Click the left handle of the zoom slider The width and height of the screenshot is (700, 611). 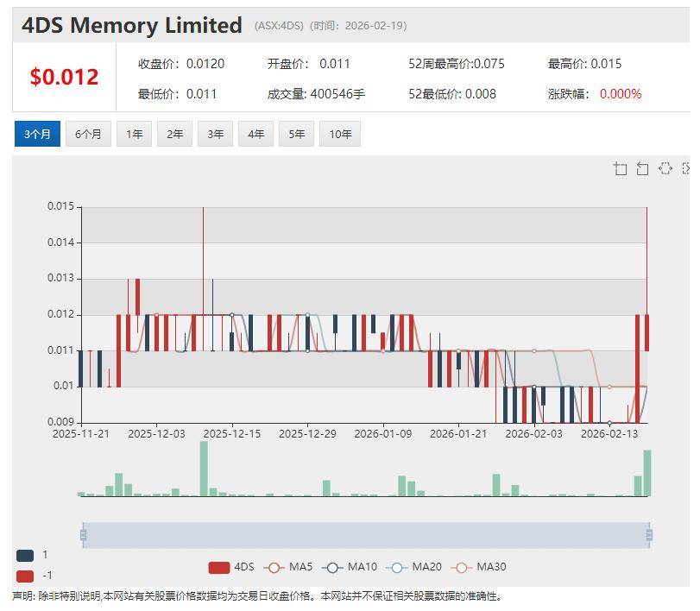click(x=84, y=535)
